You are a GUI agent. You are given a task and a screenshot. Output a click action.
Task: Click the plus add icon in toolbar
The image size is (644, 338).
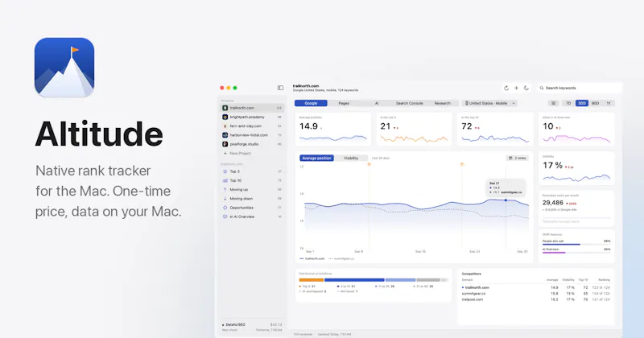tap(516, 88)
